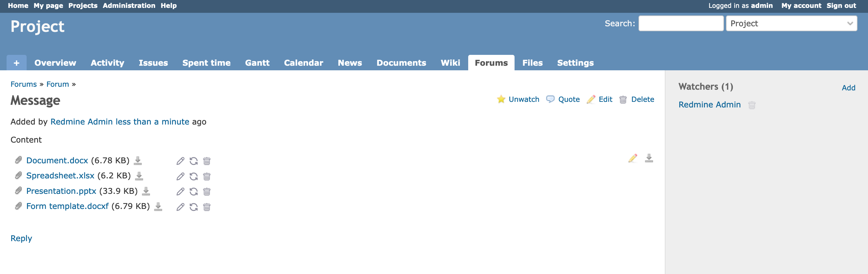This screenshot has width=868, height=274.
Task: Download Spreadsheet.xlsx via its download arrow
Action: [139, 176]
